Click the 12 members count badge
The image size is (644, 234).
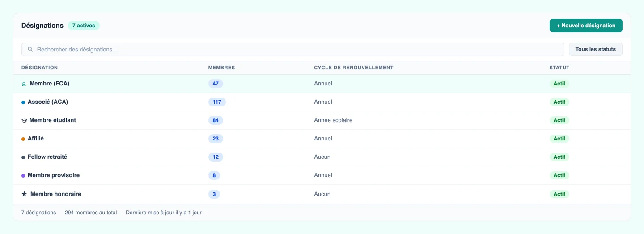coord(216,157)
